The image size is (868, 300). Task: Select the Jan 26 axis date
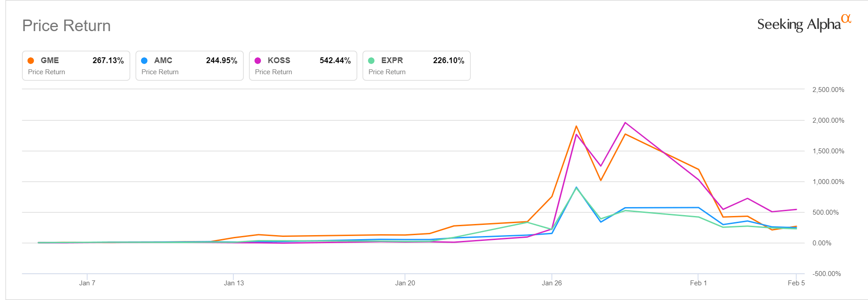(x=552, y=283)
